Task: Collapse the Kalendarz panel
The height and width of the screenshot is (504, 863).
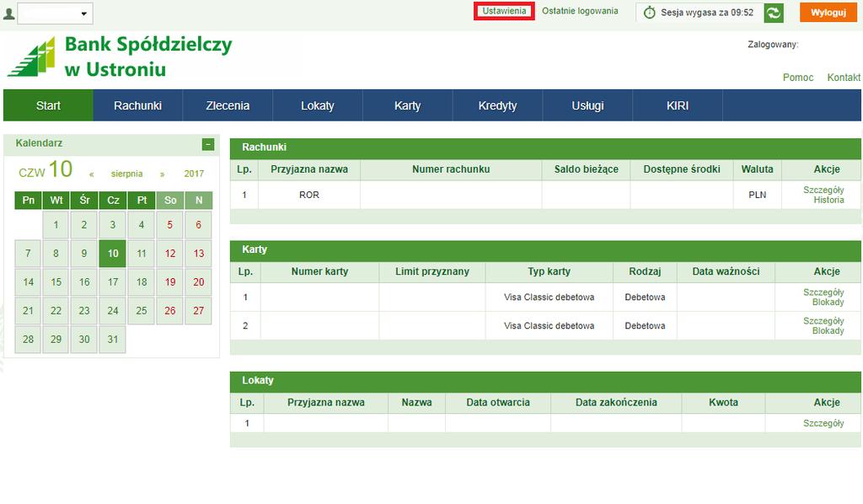Action: click(x=208, y=144)
